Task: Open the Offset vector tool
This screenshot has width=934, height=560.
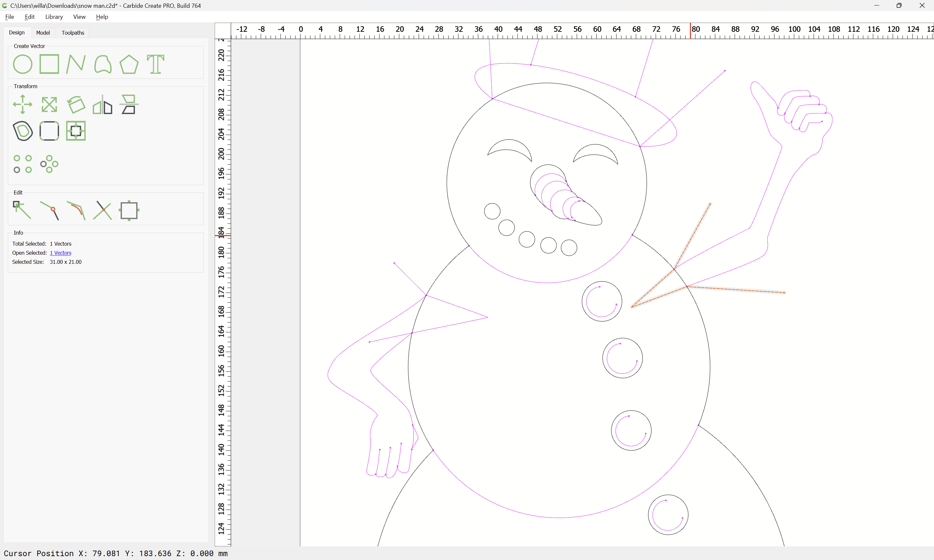Action: [23, 131]
